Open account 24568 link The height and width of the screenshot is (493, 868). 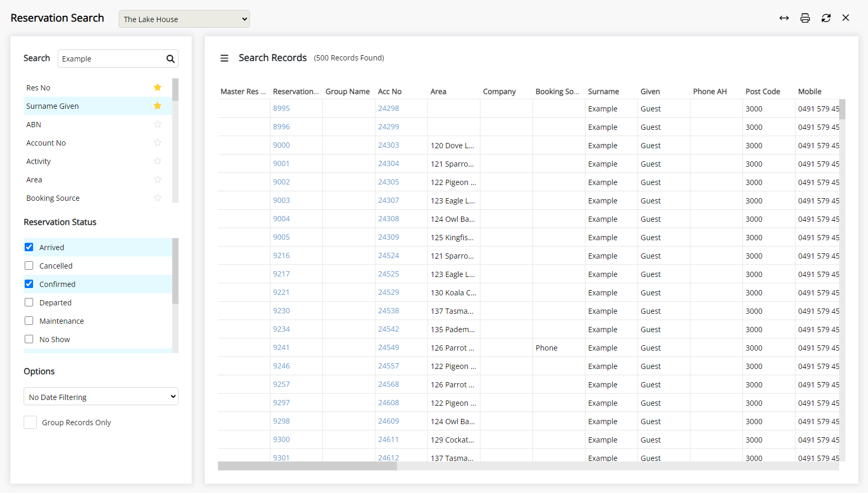389,384
